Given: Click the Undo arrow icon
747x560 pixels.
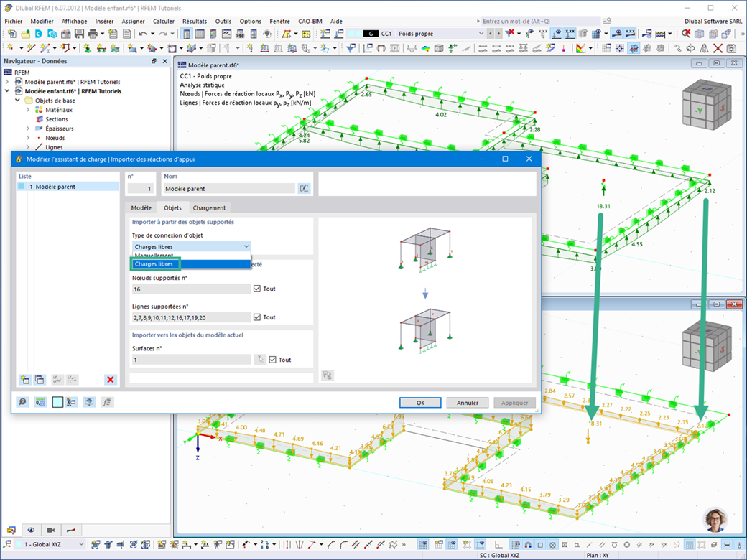Looking at the screenshot, I should click(x=143, y=34).
